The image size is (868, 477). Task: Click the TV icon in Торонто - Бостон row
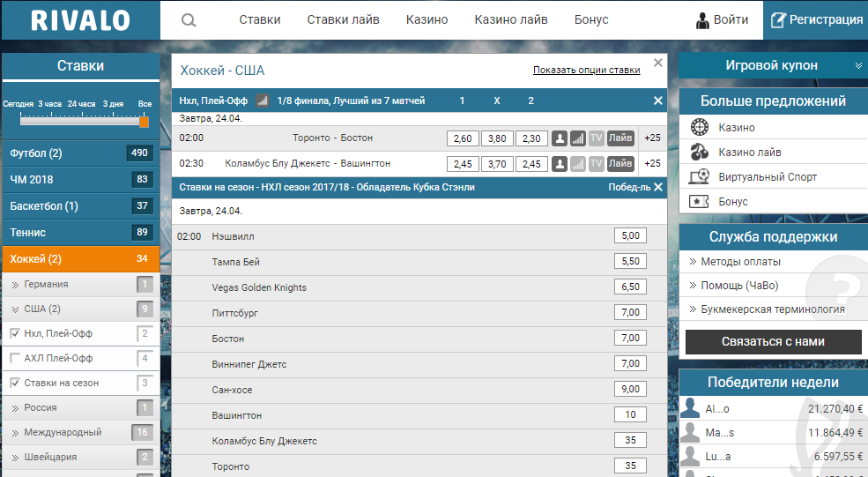pyautogui.click(x=596, y=138)
